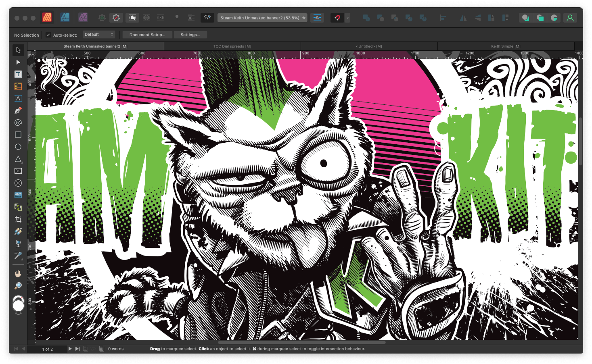The image size is (592, 364).
Task: Select the spiral Pencil tool
Action: click(18, 123)
